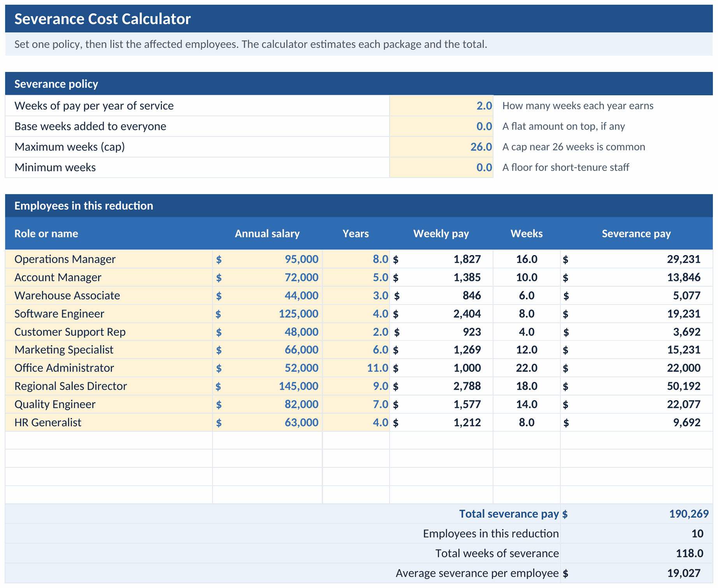Viewport: 718px width, 588px height.
Task: Click the 145,000 annual salary cell
Action: pyautogui.click(x=267, y=386)
